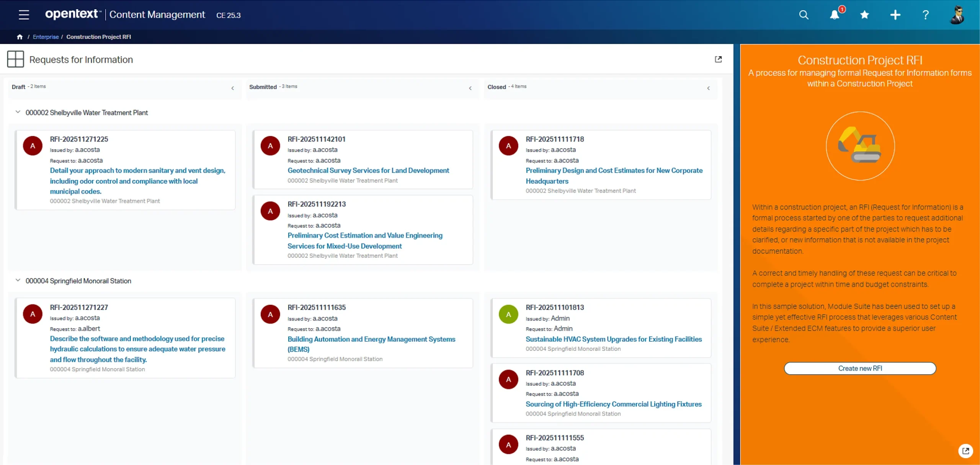Collapse the Closed column
Image resolution: width=980 pixels, height=465 pixels.
tap(709, 88)
